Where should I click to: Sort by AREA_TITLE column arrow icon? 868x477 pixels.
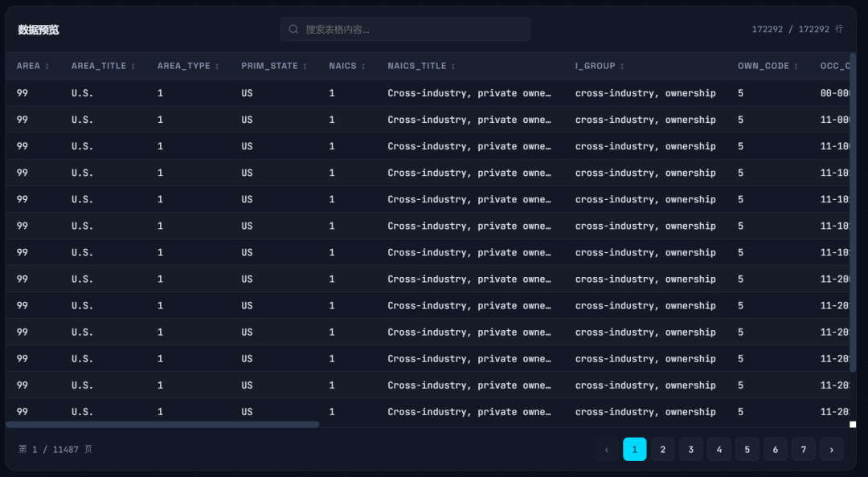(x=133, y=67)
